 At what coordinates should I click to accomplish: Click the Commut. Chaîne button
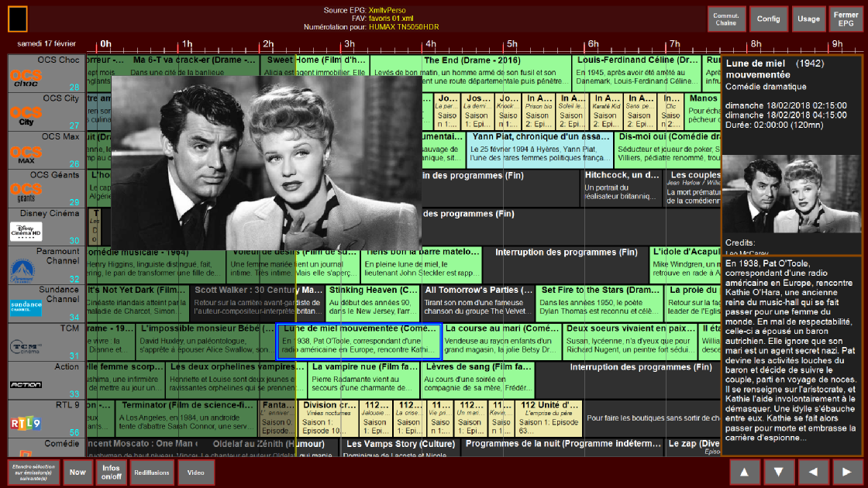726,19
